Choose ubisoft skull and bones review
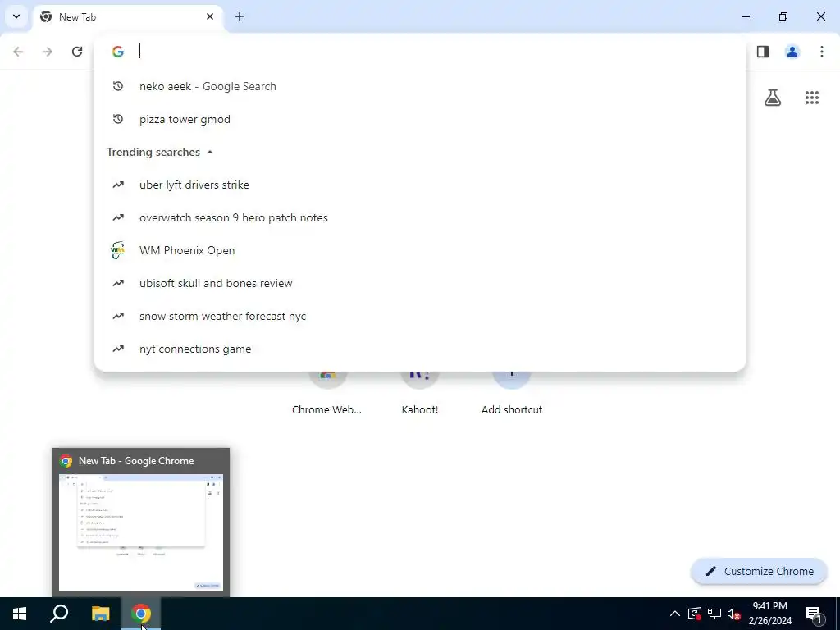The width and height of the screenshot is (840, 630). pos(420,283)
